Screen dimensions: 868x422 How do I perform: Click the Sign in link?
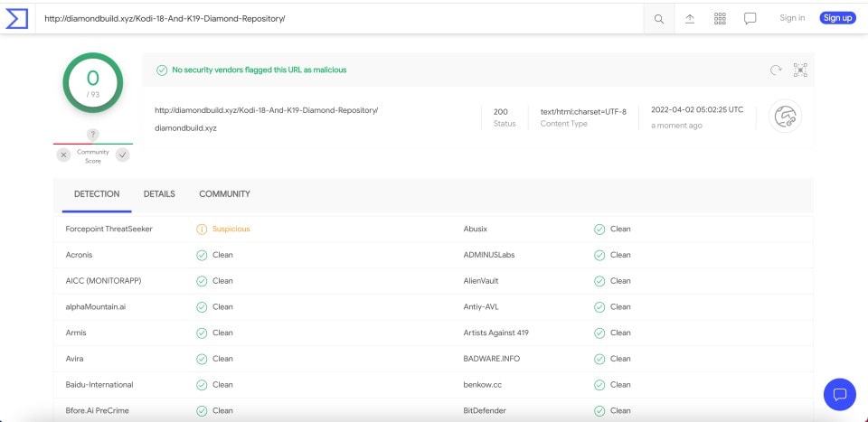(x=792, y=18)
